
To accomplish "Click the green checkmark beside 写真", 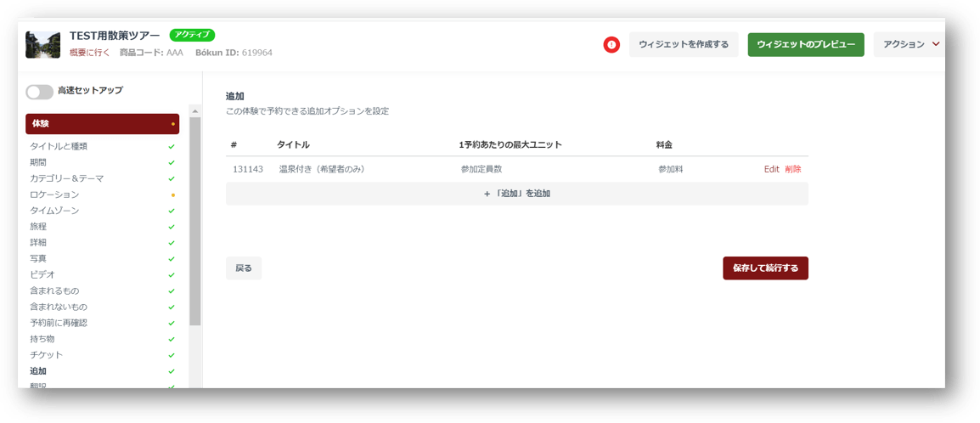I will pos(172,259).
